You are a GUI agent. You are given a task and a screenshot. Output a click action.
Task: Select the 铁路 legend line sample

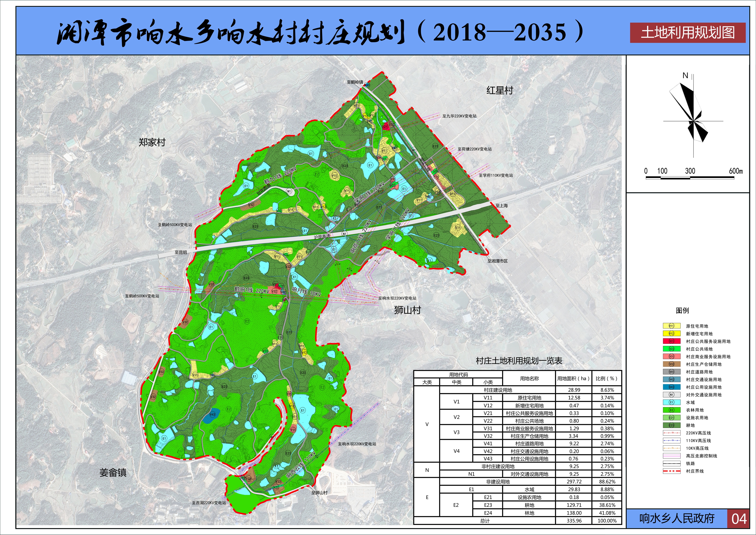(671, 463)
